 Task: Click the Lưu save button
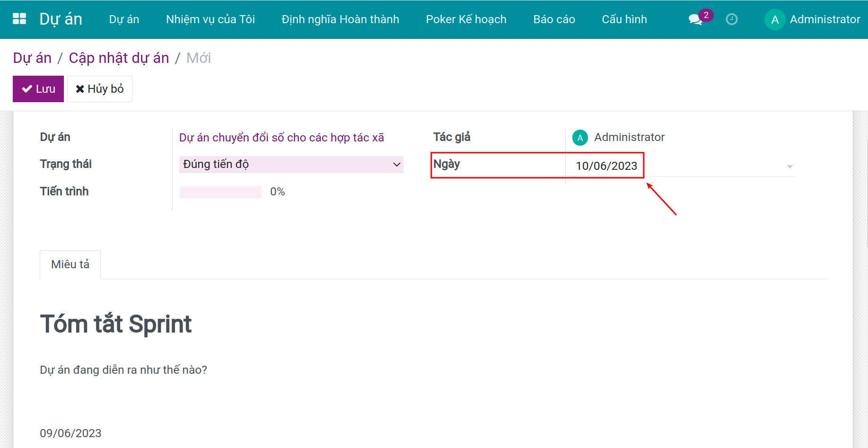pos(38,89)
